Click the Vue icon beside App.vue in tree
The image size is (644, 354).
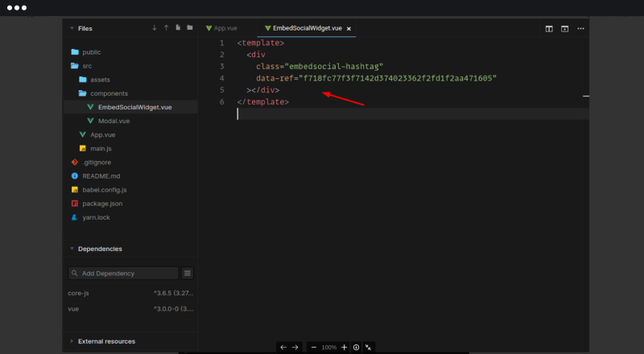point(83,134)
